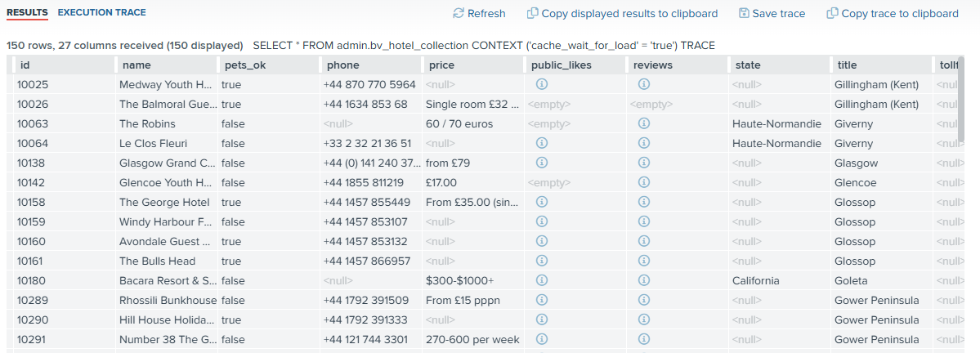Open reviews info icon for The Robins
The width and height of the screenshot is (980, 353).
(644, 123)
